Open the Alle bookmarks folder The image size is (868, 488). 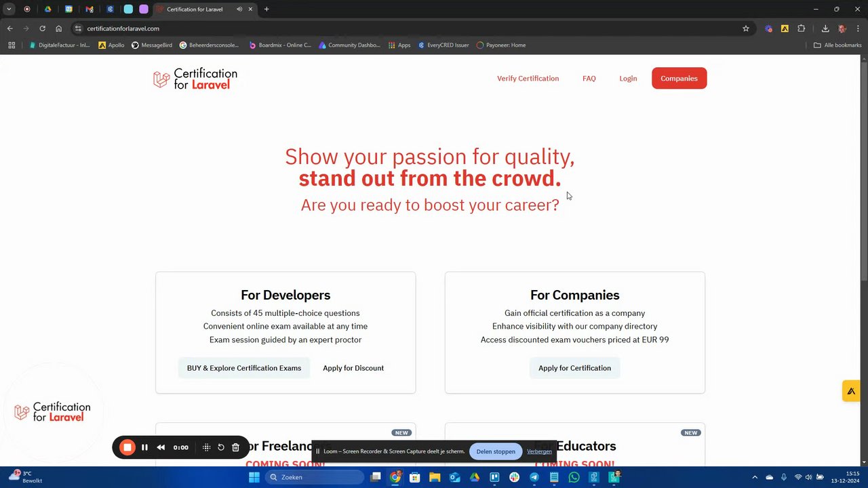pos(837,45)
